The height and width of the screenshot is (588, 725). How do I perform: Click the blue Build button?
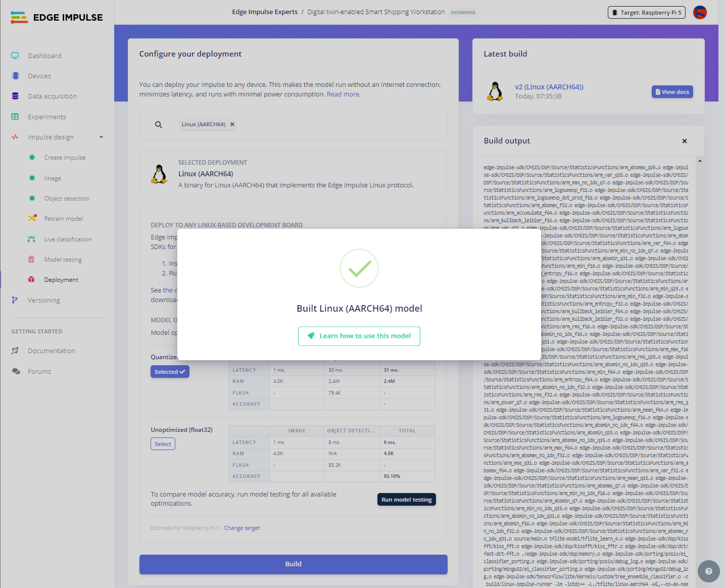point(294,564)
